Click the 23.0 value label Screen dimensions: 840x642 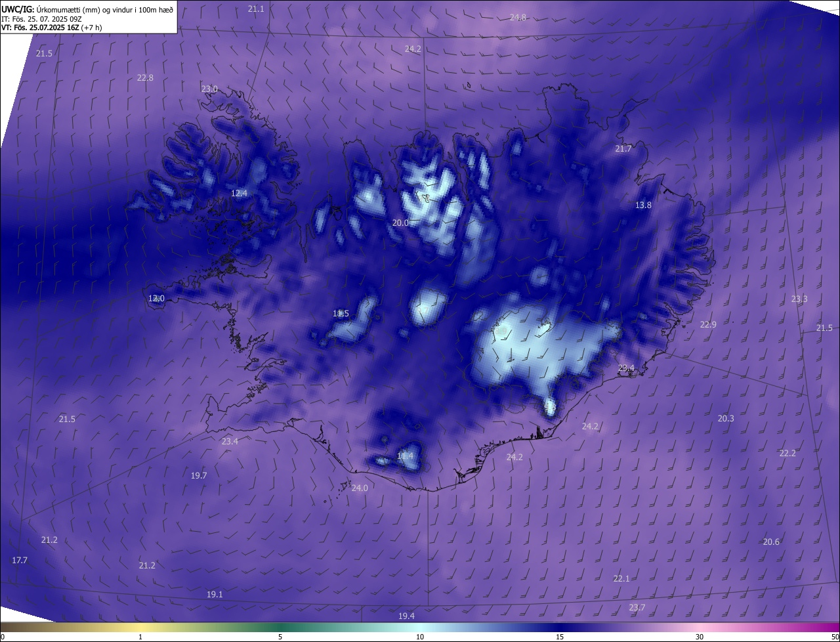click(209, 89)
